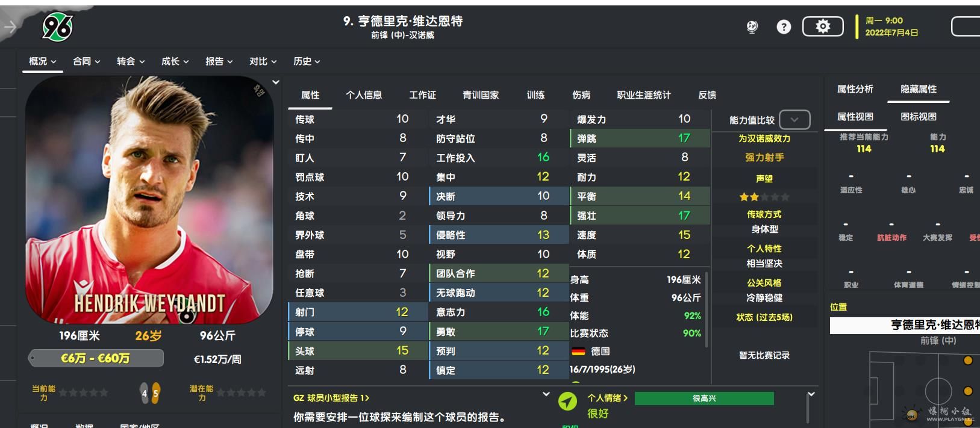Viewport: 980px width, 428px height.
Task: Click the Hendrik Weydandt player photo
Action: pyautogui.click(x=149, y=199)
